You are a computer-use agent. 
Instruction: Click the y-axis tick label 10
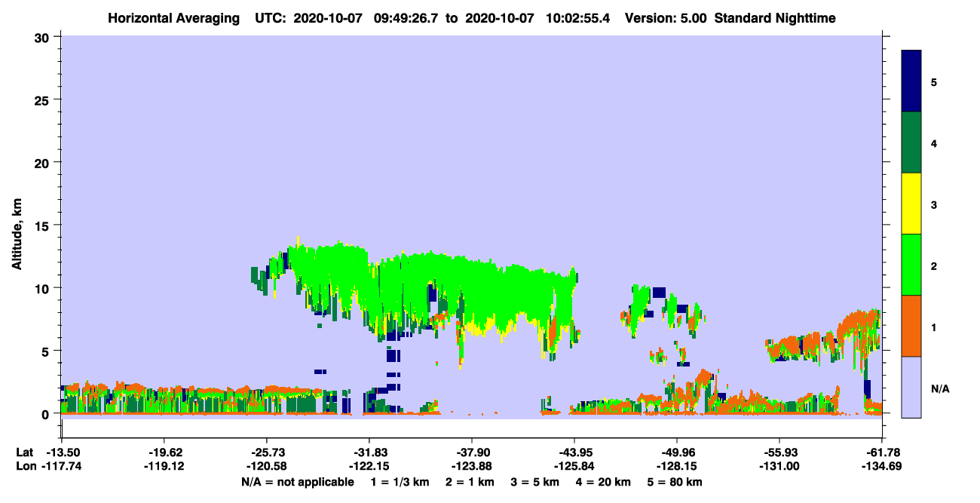click(x=44, y=288)
